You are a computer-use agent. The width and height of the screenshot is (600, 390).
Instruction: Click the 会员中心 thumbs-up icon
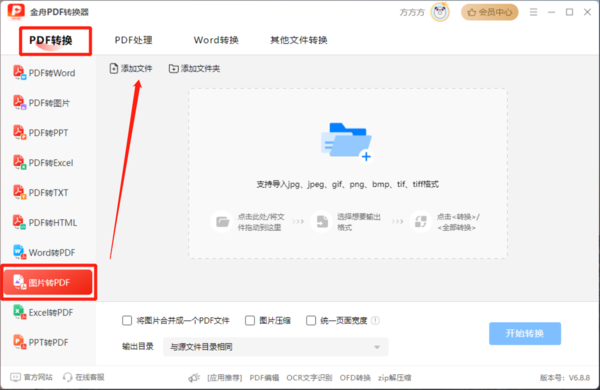coord(472,12)
